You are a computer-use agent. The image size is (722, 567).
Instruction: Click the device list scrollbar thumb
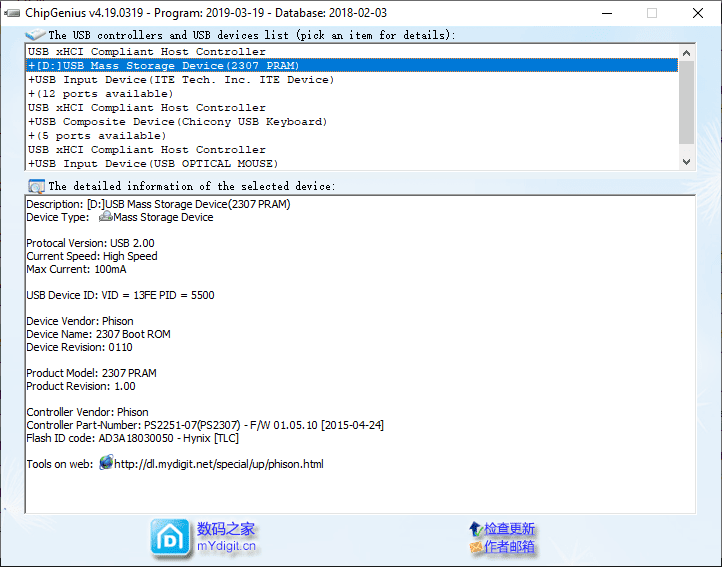tap(687, 102)
